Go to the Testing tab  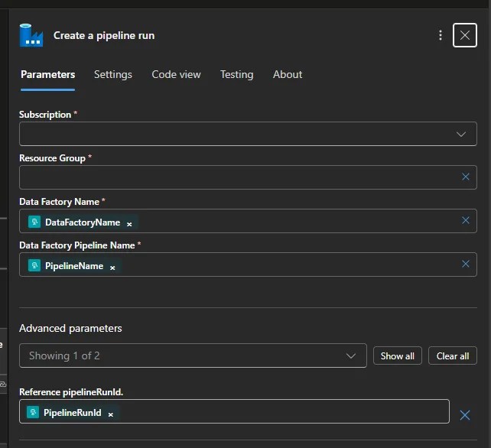tap(236, 74)
